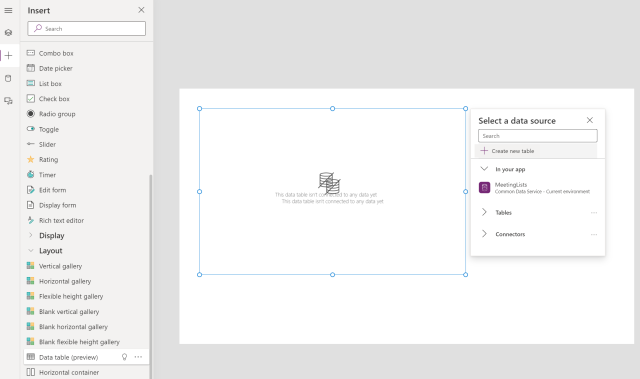640x379 pixels.
Task: Open the Media icon in sidebar
Action: [8, 101]
